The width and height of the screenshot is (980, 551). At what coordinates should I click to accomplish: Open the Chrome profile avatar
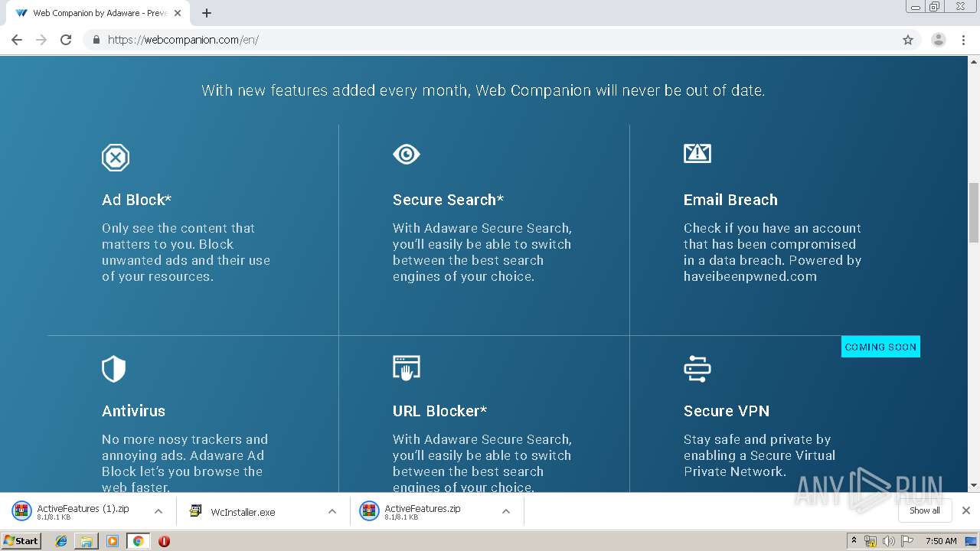pyautogui.click(x=939, y=40)
